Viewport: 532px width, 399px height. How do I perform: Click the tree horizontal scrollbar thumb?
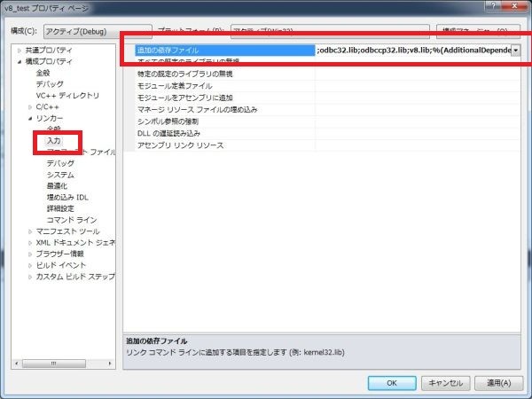pyautogui.click(x=54, y=364)
